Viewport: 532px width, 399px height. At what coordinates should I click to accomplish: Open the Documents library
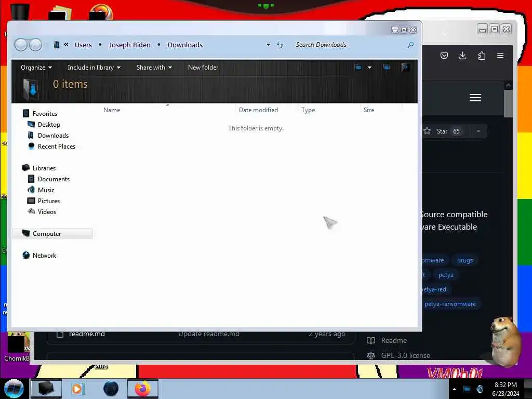49,179
